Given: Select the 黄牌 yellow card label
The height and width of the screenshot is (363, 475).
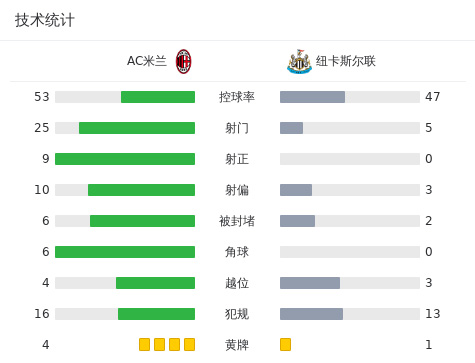Looking at the screenshot, I should pos(237,345).
